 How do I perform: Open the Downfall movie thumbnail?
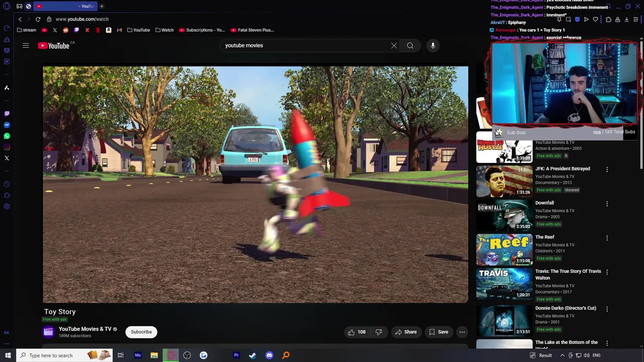point(504,216)
